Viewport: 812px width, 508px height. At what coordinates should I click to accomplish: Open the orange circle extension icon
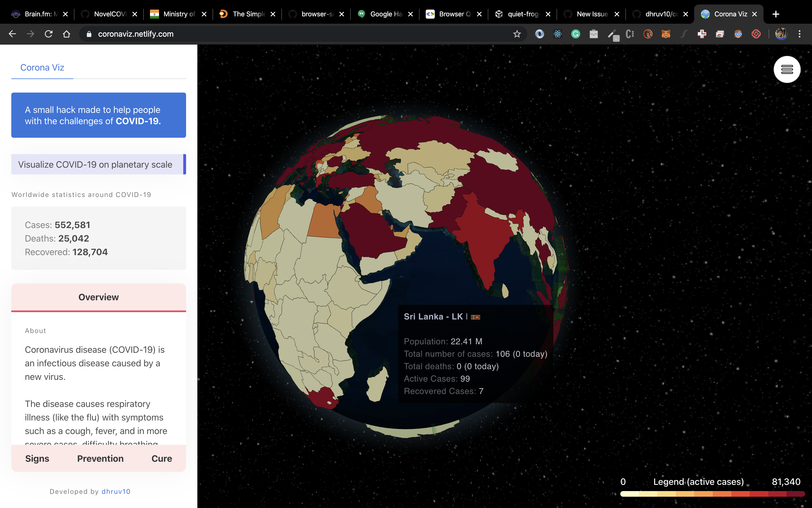pyautogui.click(x=648, y=34)
